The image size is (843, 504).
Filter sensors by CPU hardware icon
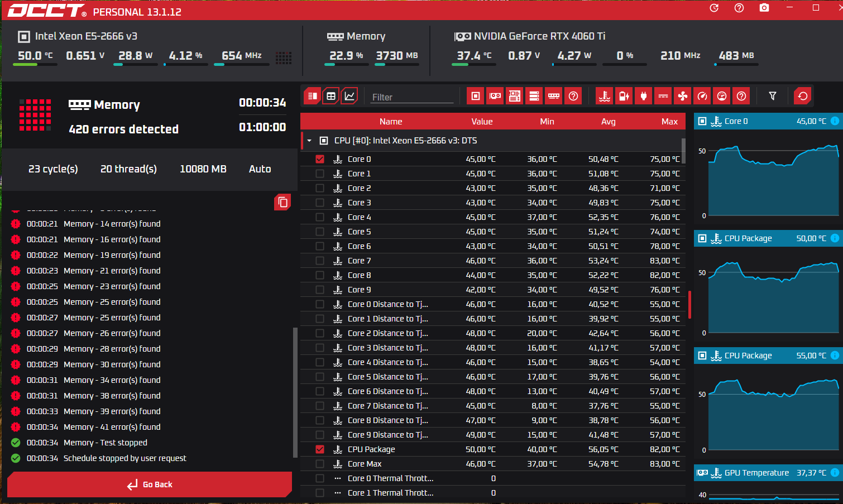pos(475,96)
